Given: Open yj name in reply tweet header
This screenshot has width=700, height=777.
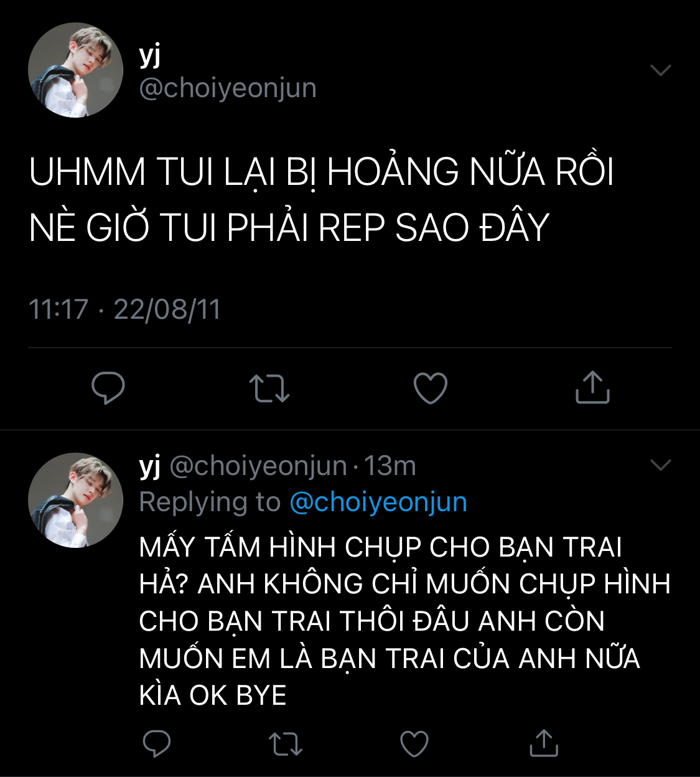Looking at the screenshot, I should point(150,466).
